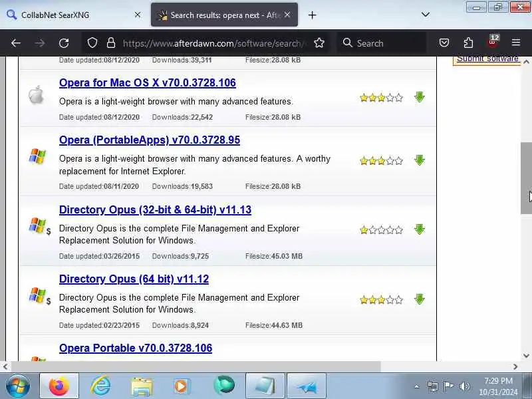Click the horizontal scrollbar thumb

[x=196, y=366]
